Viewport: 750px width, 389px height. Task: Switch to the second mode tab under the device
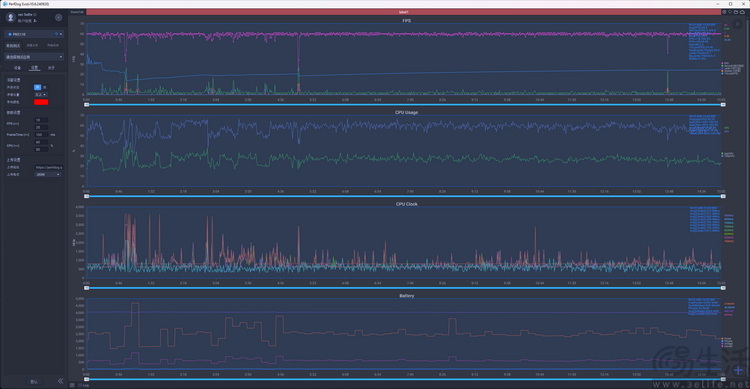coord(32,45)
